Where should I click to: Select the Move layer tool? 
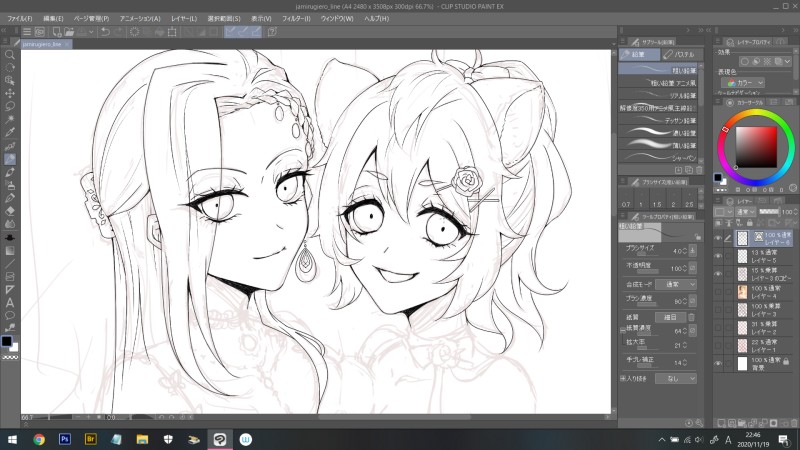point(10,93)
